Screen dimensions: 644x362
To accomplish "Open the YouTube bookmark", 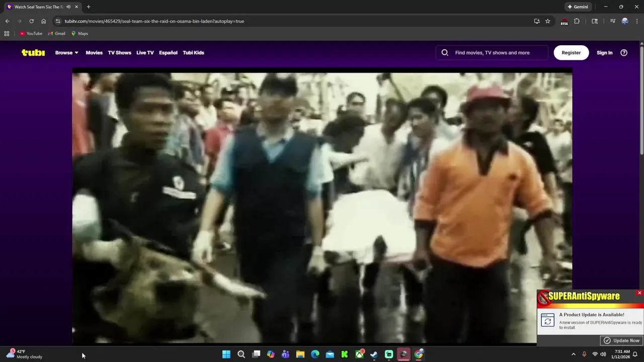I will point(31,33).
